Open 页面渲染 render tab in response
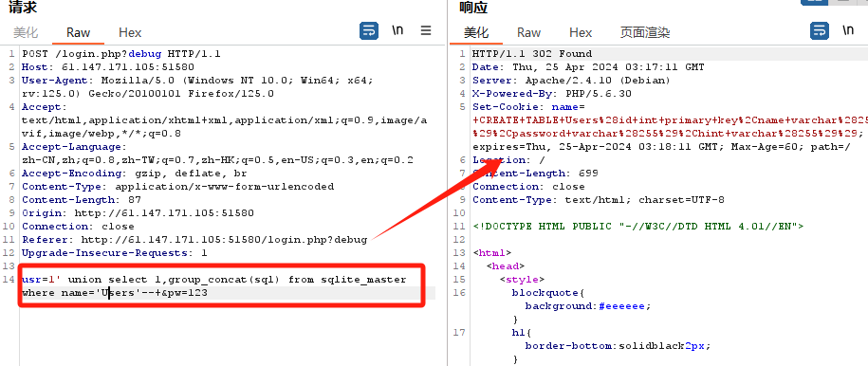 pyautogui.click(x=645, y=32)
